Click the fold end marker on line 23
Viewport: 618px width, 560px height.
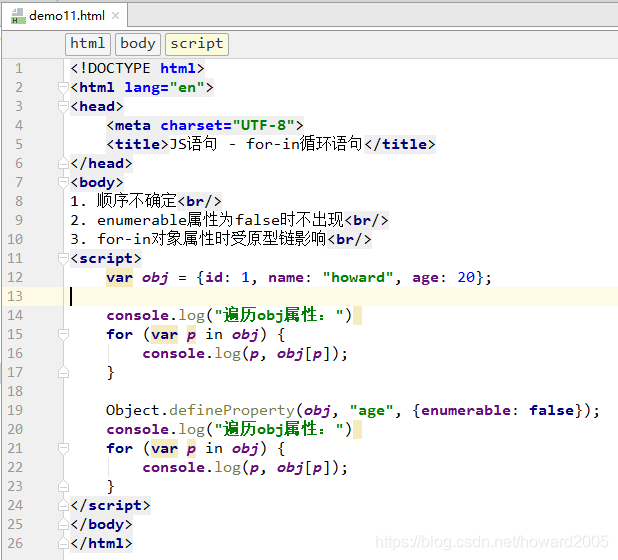click(x=63, y=486)
